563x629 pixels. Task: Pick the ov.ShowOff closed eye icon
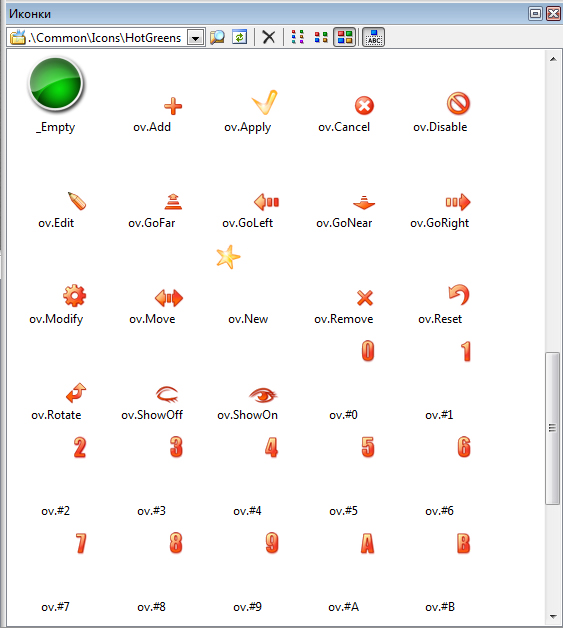pyautogui.click(x=167, y=394)
